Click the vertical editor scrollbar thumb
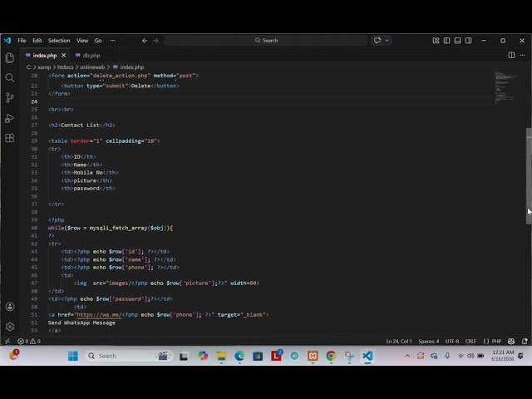 coord(529,176)
